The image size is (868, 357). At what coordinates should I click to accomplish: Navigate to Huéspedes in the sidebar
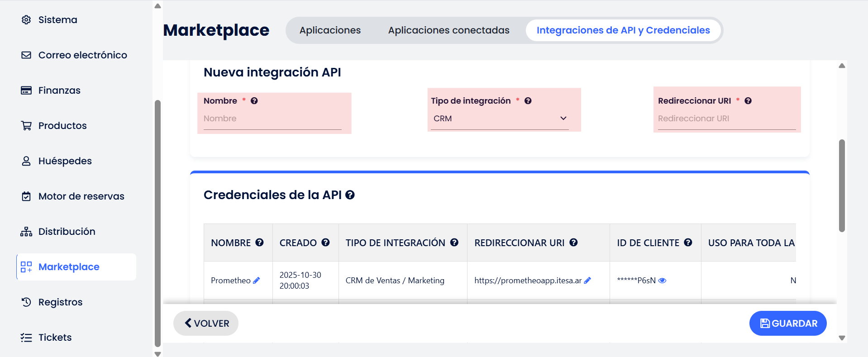tap(65, 161)
